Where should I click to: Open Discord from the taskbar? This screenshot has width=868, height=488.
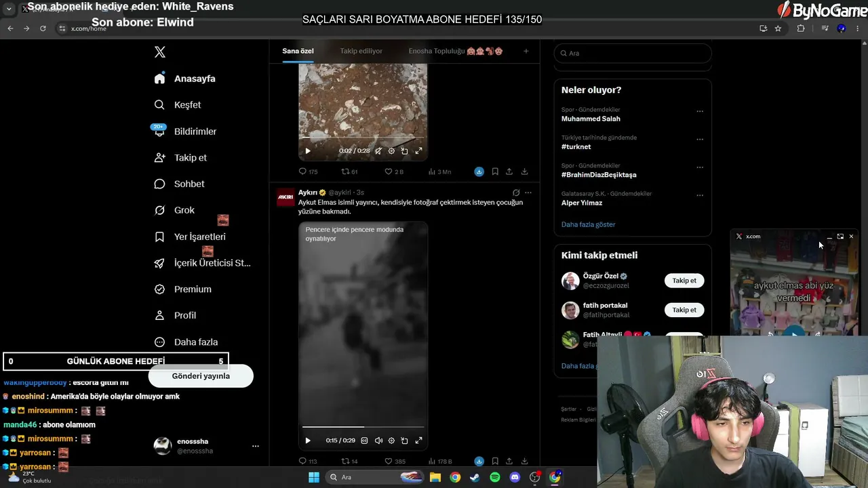[x=515, y=477]
